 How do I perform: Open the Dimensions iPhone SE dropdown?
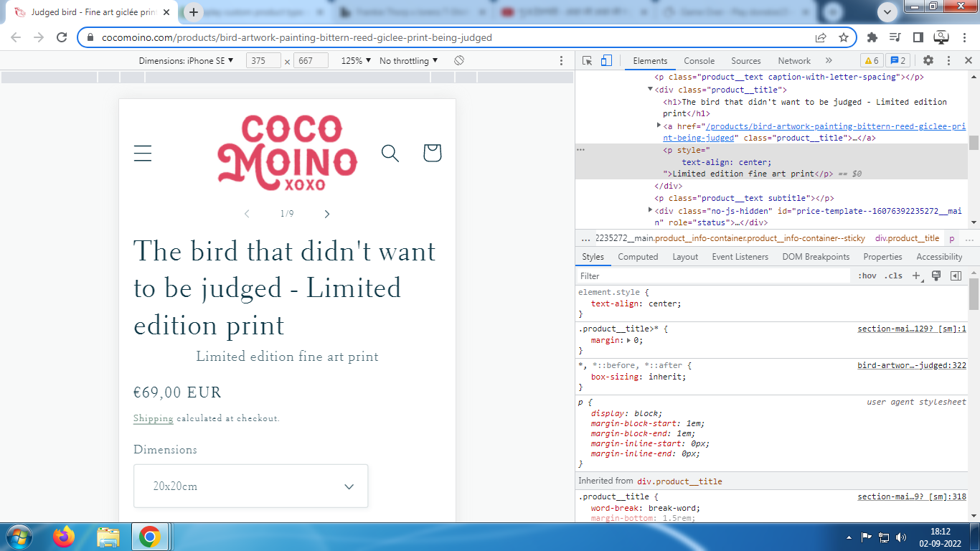tap(186, 61)
